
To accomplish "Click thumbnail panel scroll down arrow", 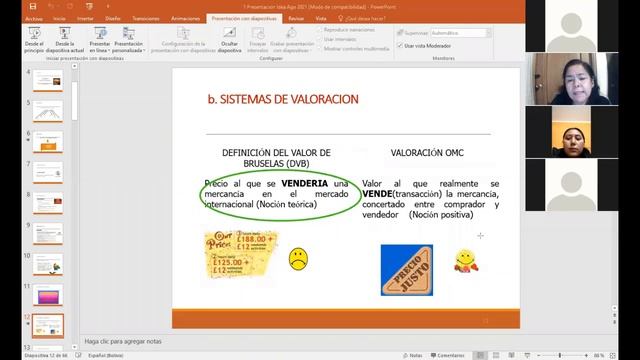I will (x=74, y=347).
